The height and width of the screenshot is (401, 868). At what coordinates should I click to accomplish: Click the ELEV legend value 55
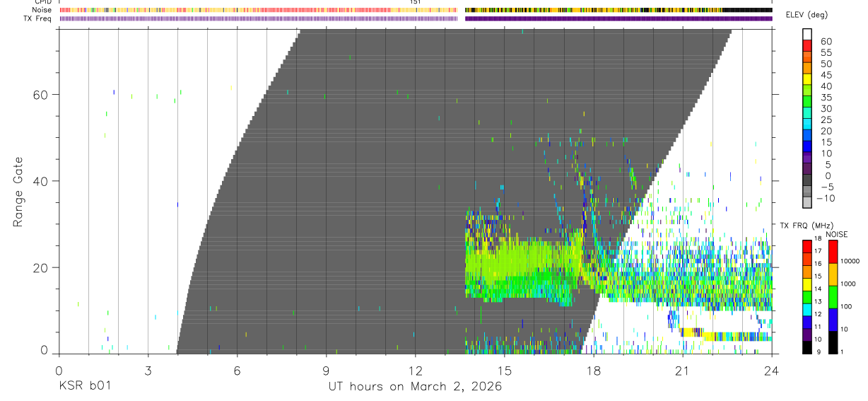coord(826,53)
